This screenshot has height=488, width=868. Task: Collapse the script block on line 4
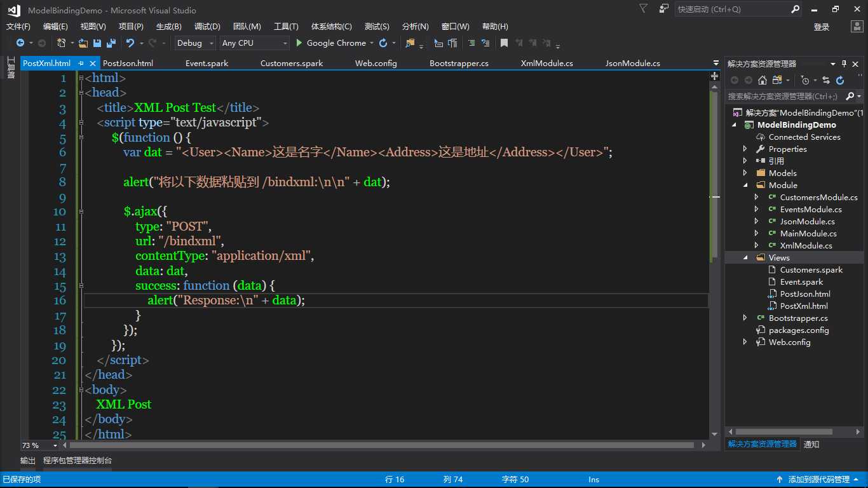(81, 123)
